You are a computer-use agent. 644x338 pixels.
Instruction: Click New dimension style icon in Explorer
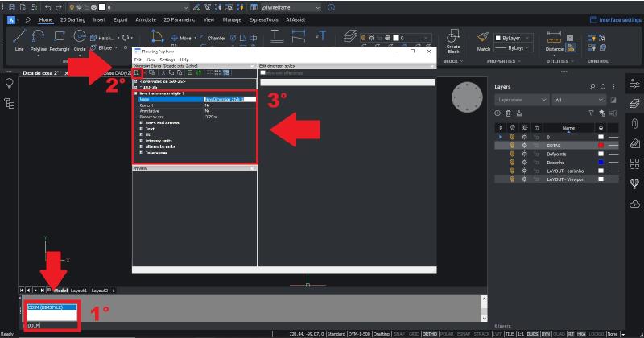click(x=137, y=72)
